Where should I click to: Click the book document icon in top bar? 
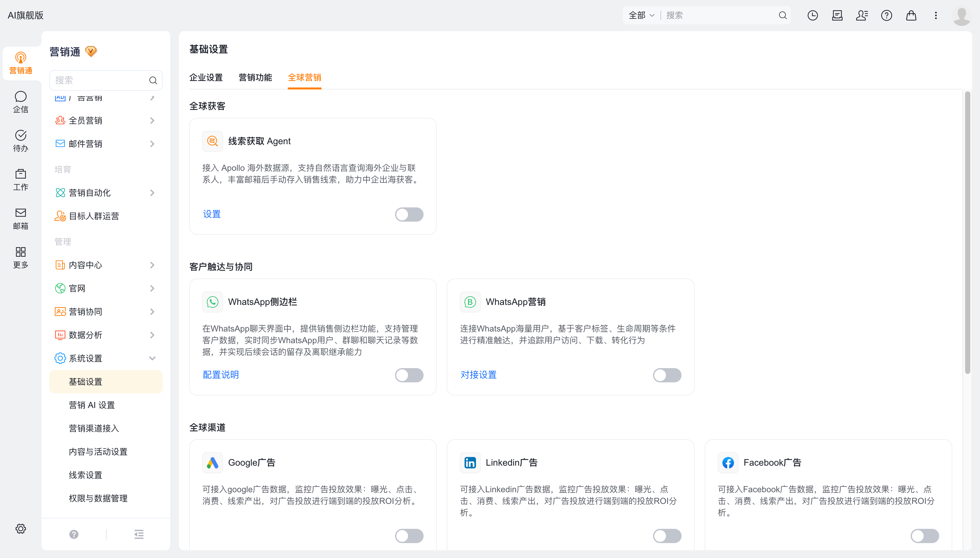[837, 15]
